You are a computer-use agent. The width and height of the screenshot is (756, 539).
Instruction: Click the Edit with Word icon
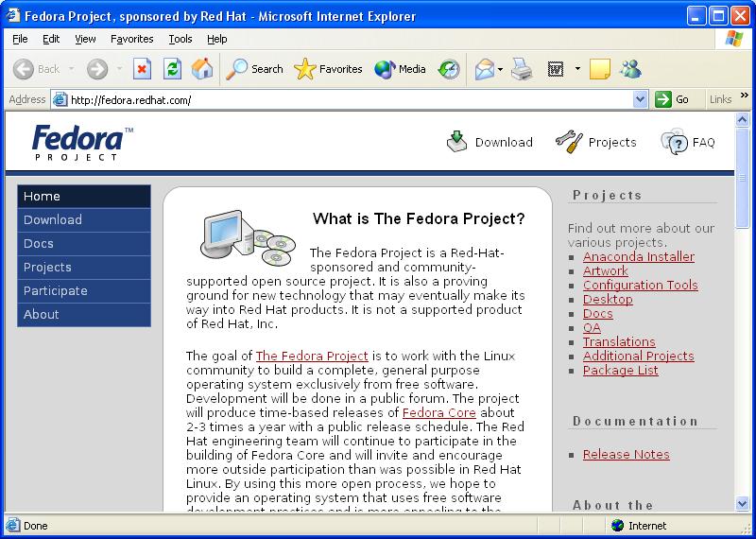coord(556,69)
